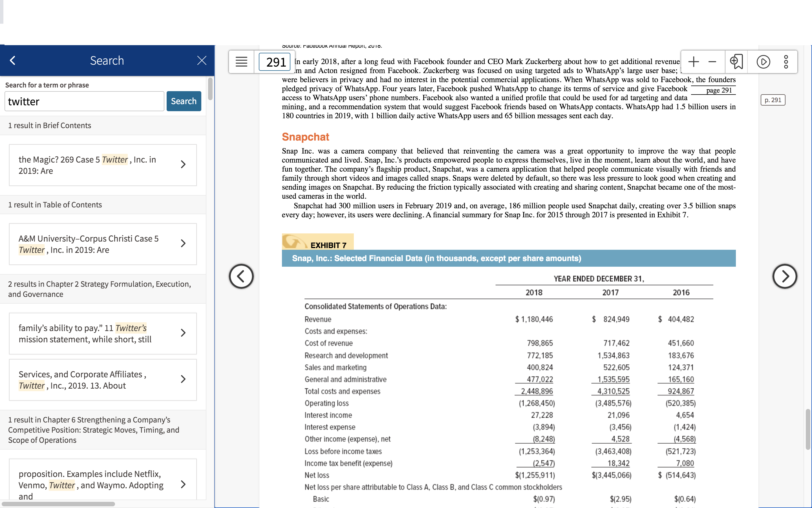The height and width of the screenshot is (508, 812).
Task: Click the 2017 Net loss value $(3,445,066)
Action: tap(611, 475)
